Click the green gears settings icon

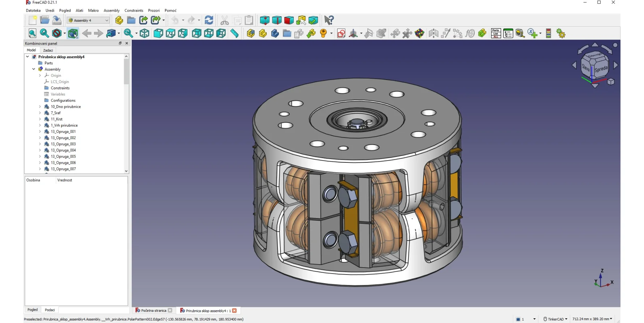561,34
